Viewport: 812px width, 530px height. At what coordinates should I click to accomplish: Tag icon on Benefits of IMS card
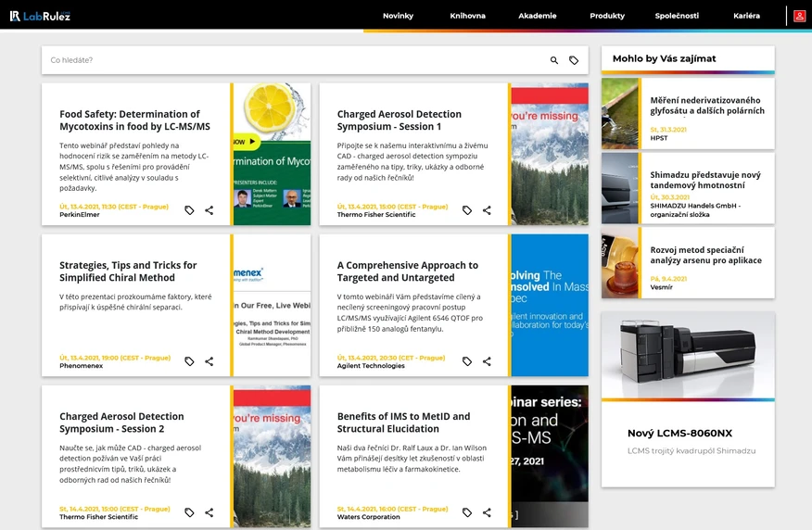click(467, 512)
